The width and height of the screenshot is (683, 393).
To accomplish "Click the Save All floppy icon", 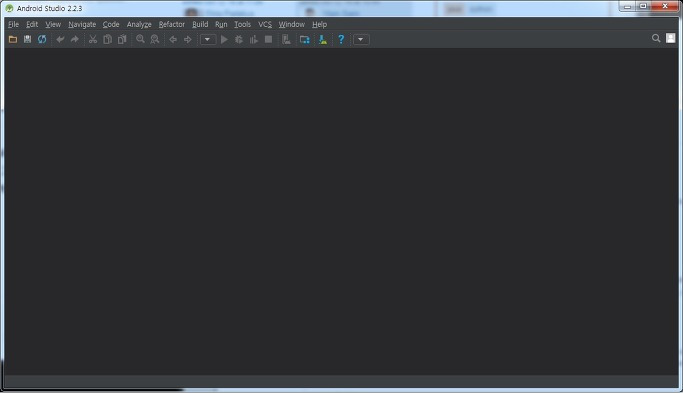I will (27, 40).
